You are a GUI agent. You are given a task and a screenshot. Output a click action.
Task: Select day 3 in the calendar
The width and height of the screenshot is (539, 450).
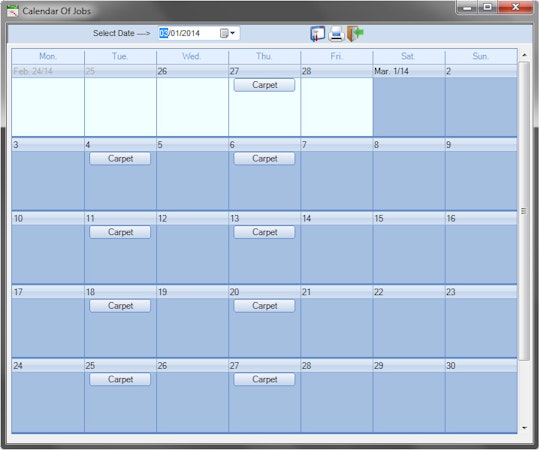48,174
